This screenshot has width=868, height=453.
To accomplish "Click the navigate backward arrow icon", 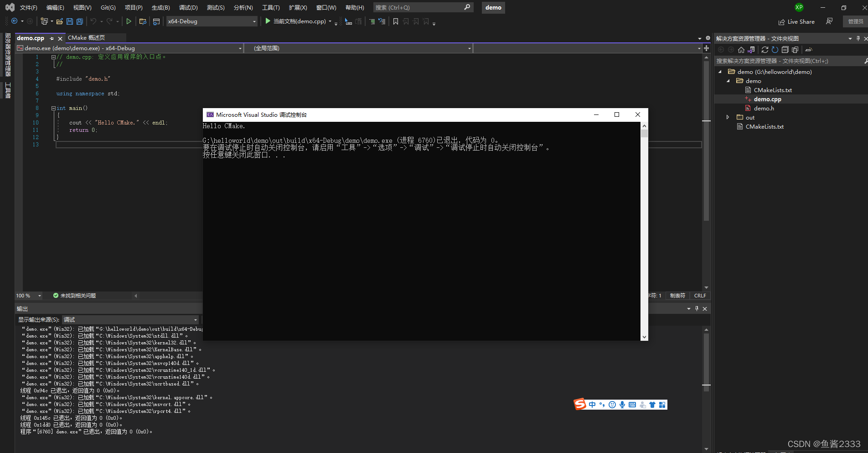I will (15, 21).
